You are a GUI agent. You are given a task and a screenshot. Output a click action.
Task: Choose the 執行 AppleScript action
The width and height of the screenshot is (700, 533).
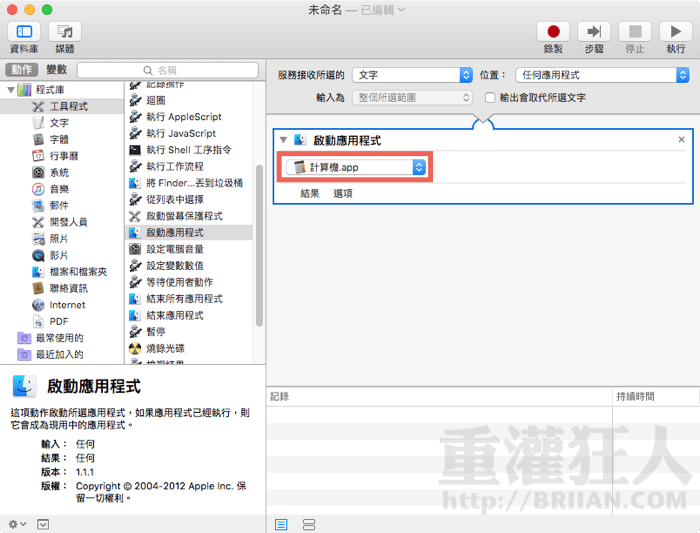pyautogui.click(x=182, y=117)
